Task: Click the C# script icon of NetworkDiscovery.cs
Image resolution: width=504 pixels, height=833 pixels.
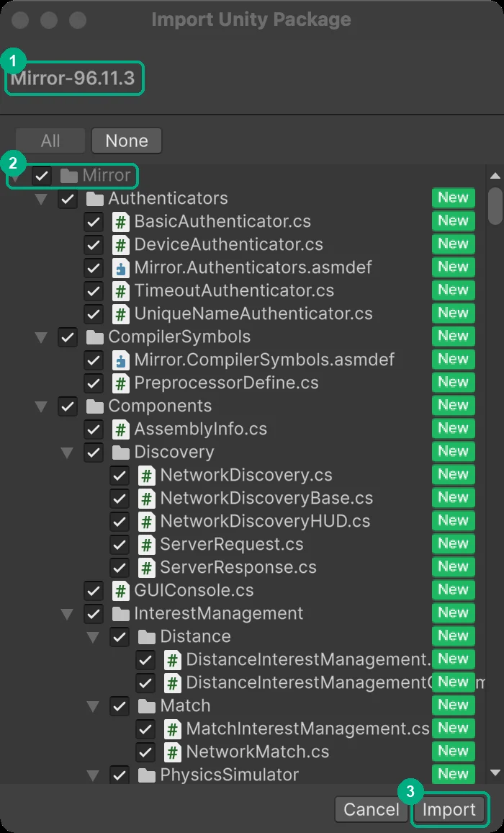Action: coord(147,475)
